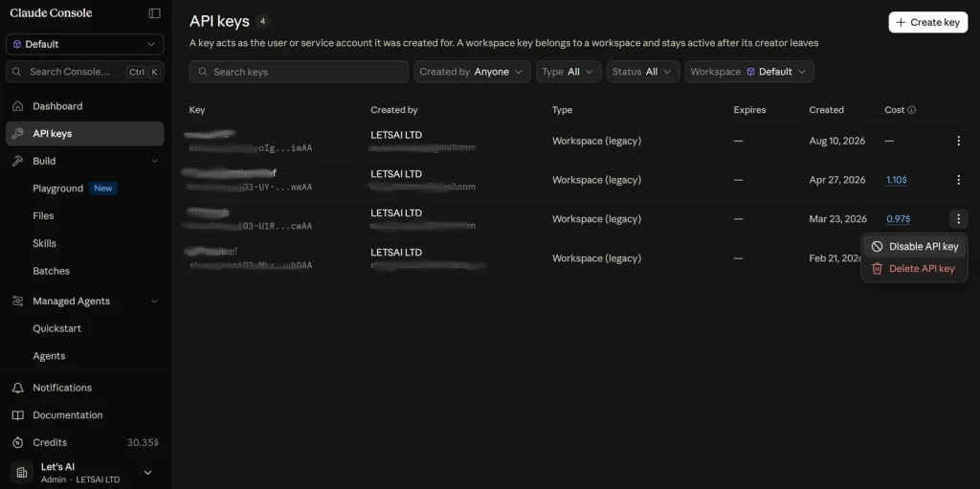
Task: Open actions menu for Apr 27, 2026 key
Action: (958, 180)
